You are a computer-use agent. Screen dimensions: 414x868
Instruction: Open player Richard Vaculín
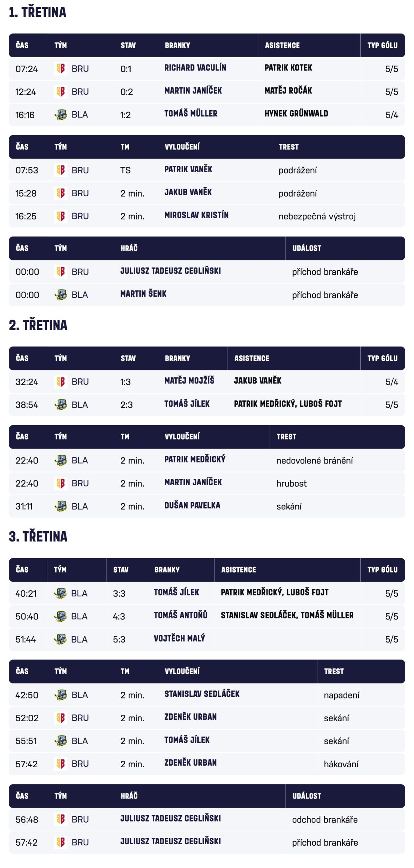(195, 68)
